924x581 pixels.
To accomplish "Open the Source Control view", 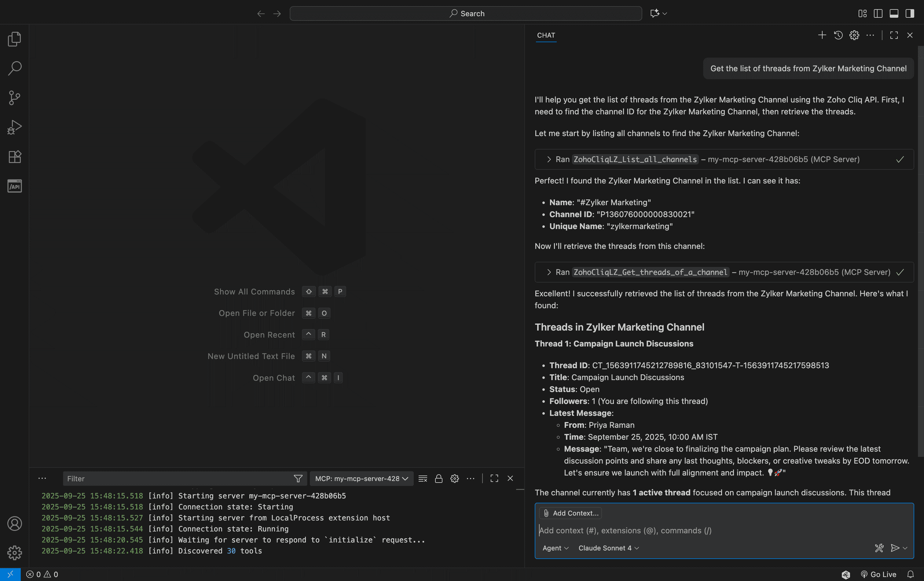I will (15, 98).
